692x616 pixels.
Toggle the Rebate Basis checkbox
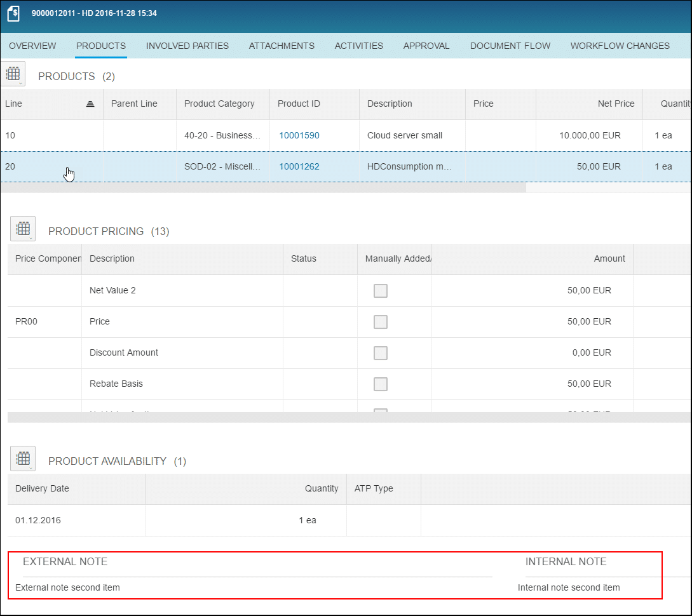coord(381,384)
